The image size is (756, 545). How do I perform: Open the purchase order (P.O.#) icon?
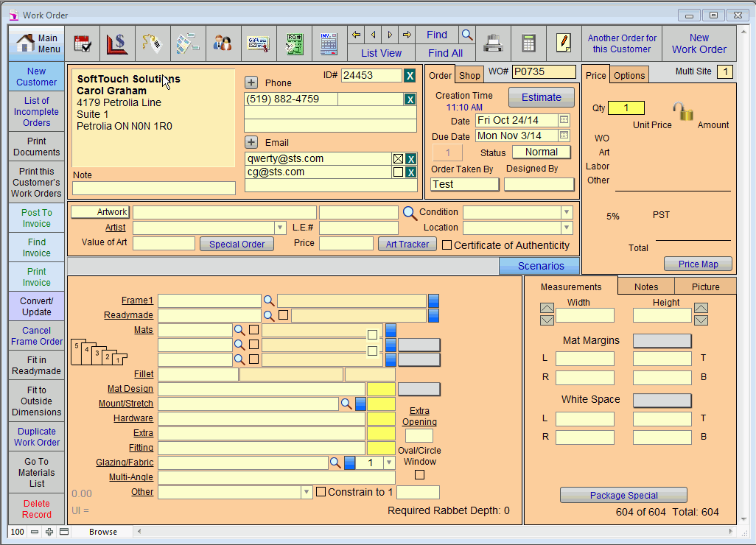(294, 43)
